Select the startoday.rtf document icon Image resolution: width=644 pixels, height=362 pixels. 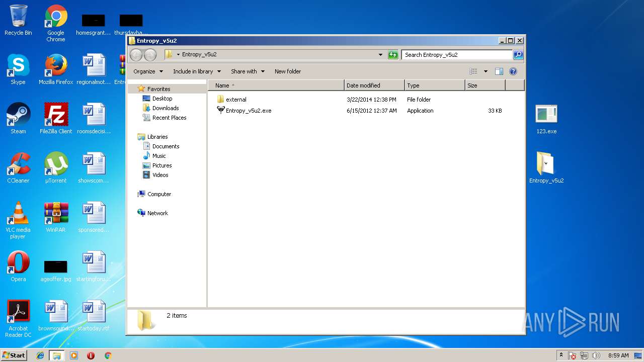click(x=94, y=316)
